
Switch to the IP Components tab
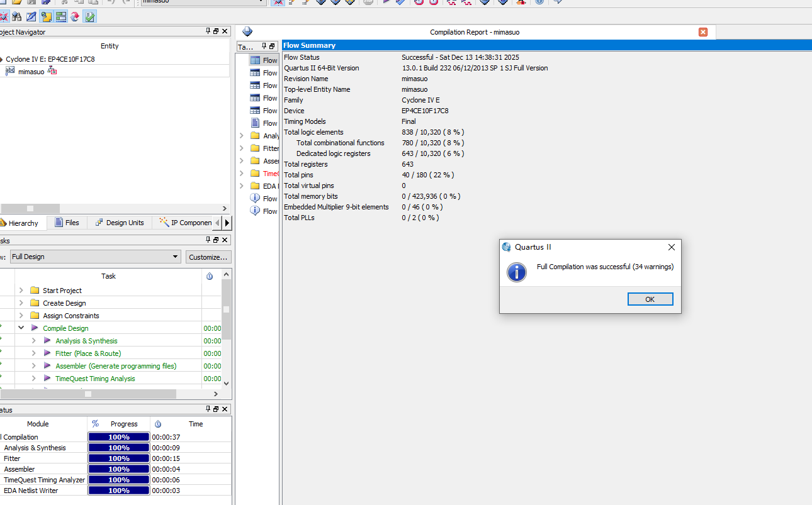point(185,223)
